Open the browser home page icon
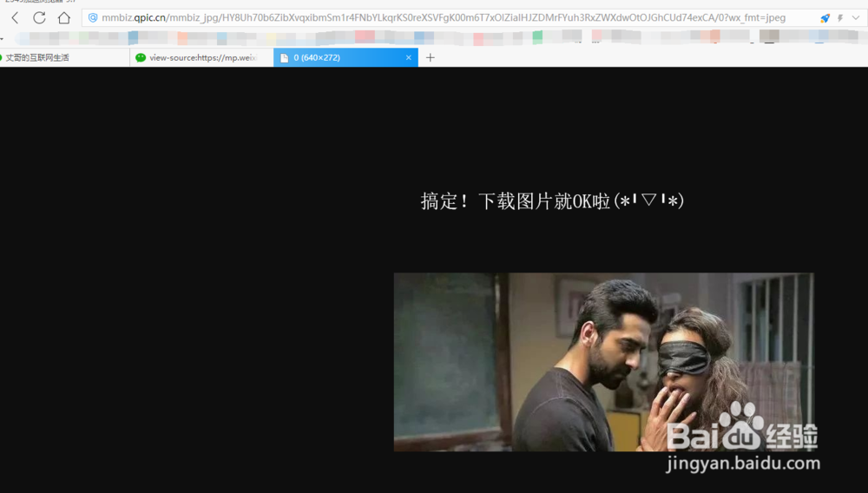 tap(64, 17)
